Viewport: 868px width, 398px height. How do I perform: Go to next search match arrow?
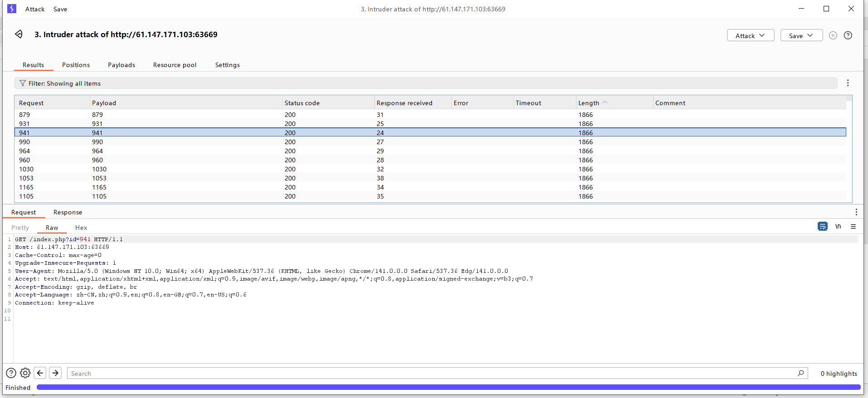pyautogui.click(x=55, y=373)
